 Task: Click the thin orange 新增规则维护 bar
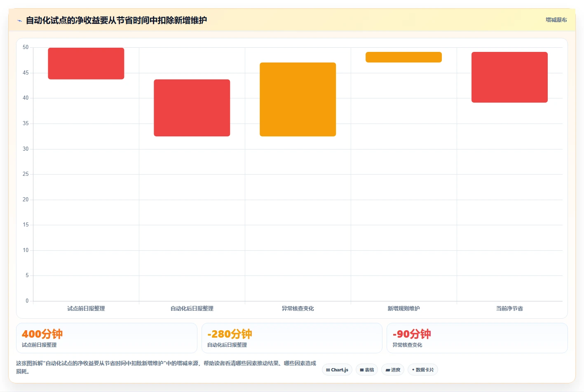coord(404,57)
